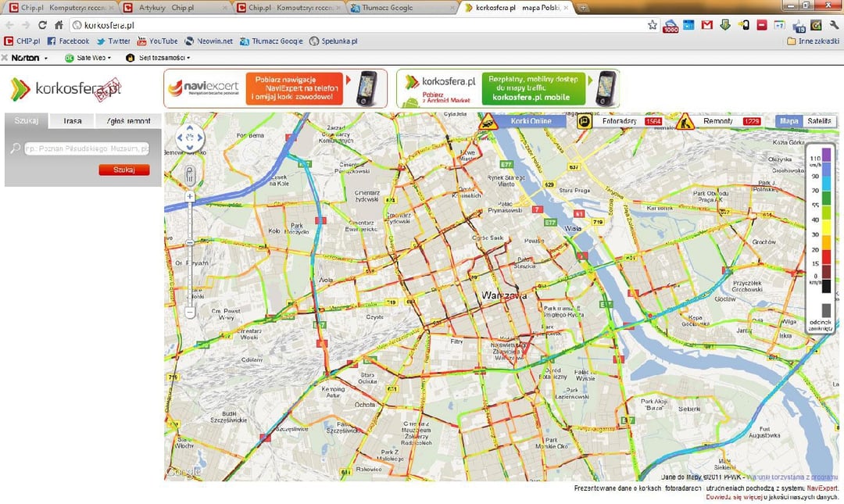Click the search magnifier icon in the Szukaj panel
Viewport: 844px width, 504px height.
[x=16, y=148]
